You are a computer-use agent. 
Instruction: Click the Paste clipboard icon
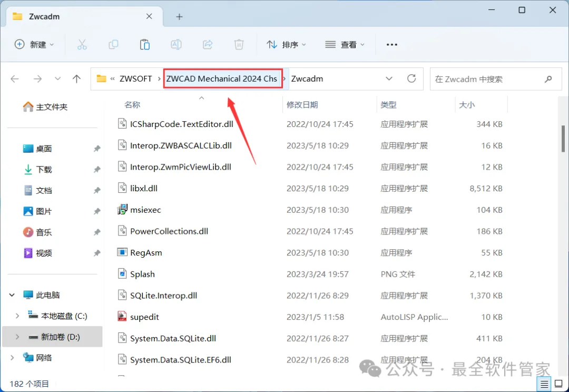click(x=145, y=45)
